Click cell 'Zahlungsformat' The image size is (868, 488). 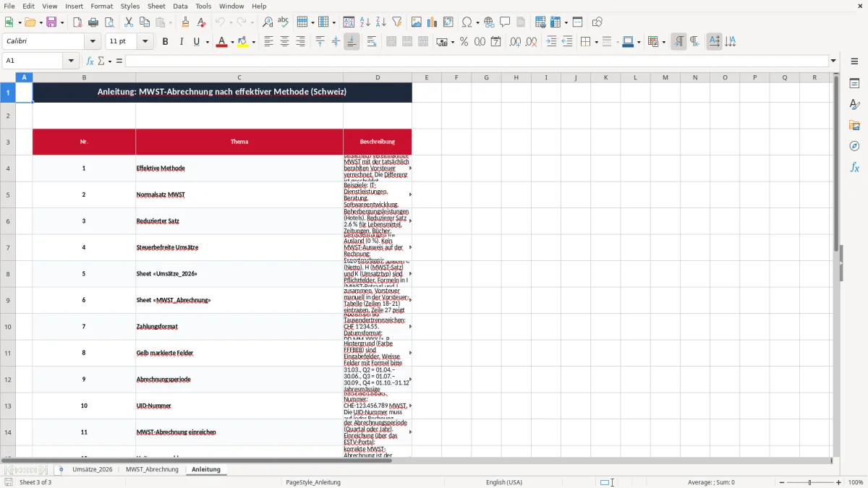(x=239, y=327)
